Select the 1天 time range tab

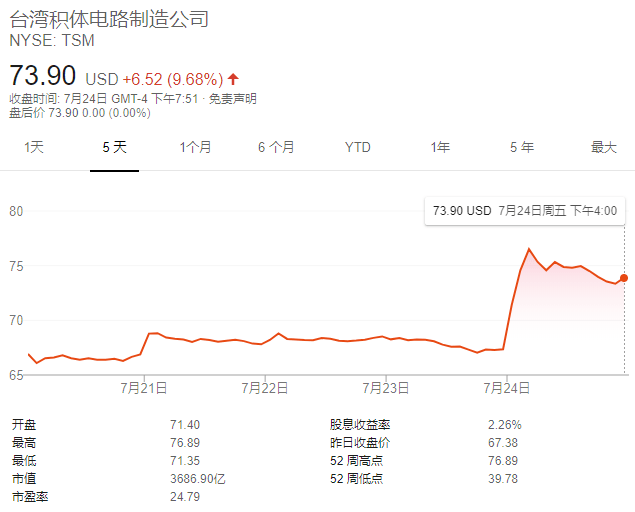point(34,147)
